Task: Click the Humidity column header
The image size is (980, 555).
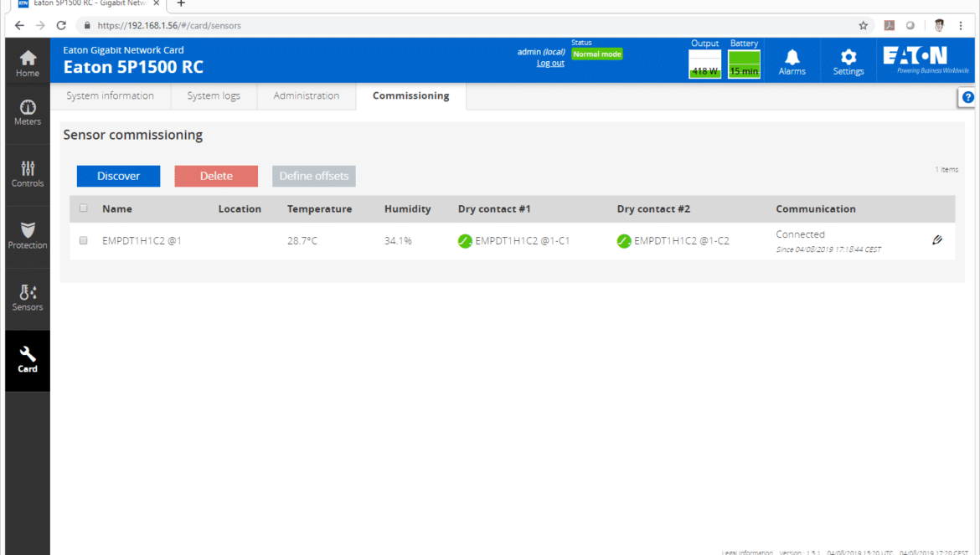Action: coord(408,209)
